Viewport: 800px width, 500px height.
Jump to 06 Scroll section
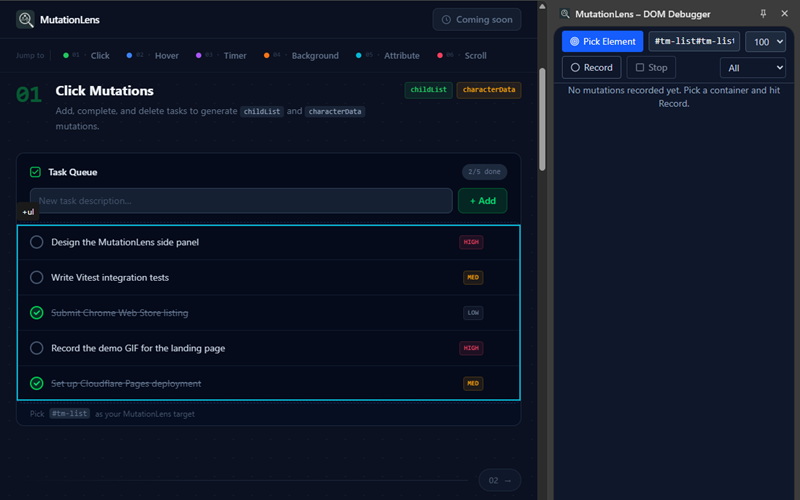pos(462,56)
